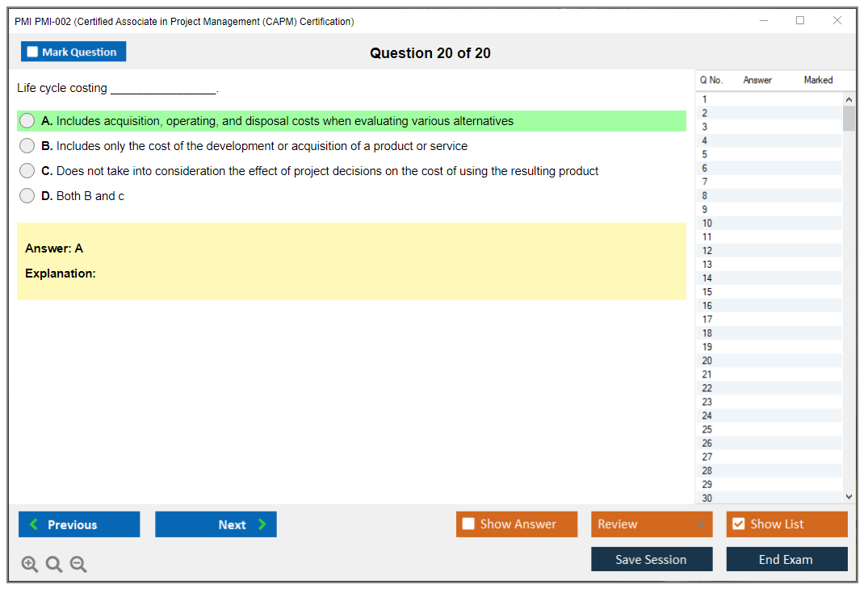Open the Review dropdown menu
868x593 pixels.
[x=651, y=524]
